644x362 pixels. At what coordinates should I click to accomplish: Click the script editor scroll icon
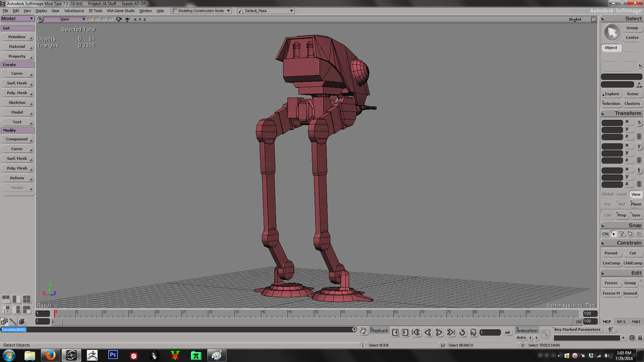point(363,331)
